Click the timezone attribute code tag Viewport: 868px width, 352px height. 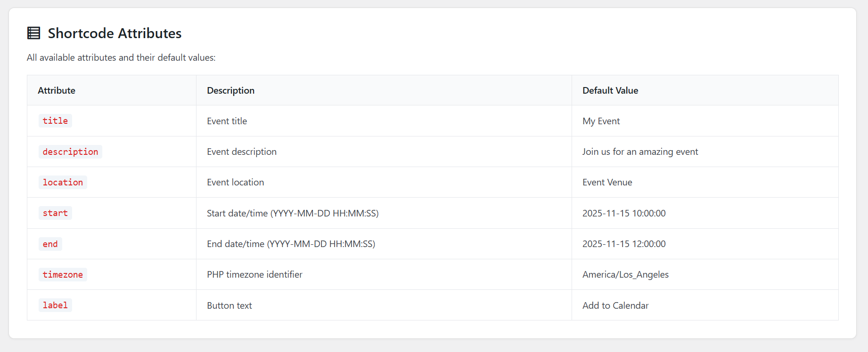point(63,275)
